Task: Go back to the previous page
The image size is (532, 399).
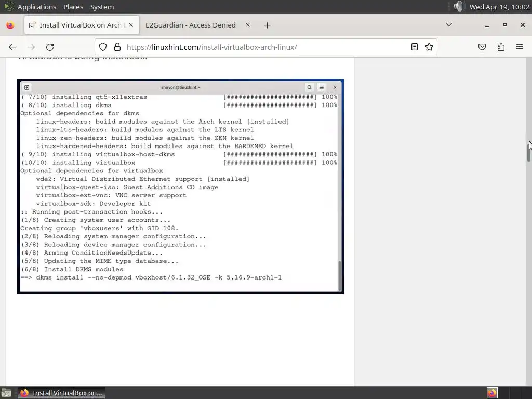Action: click(12, 47)
